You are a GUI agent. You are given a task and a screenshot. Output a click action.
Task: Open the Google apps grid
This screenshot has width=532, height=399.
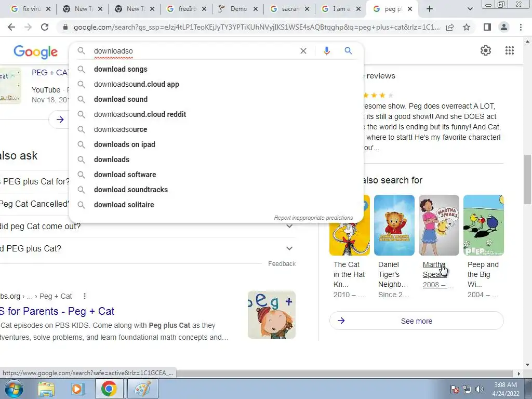509,50
